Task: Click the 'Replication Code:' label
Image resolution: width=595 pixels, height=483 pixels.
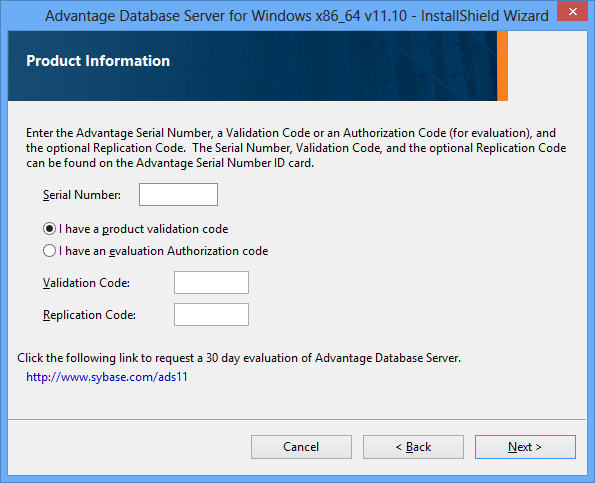Action: (x=89, y=315)
